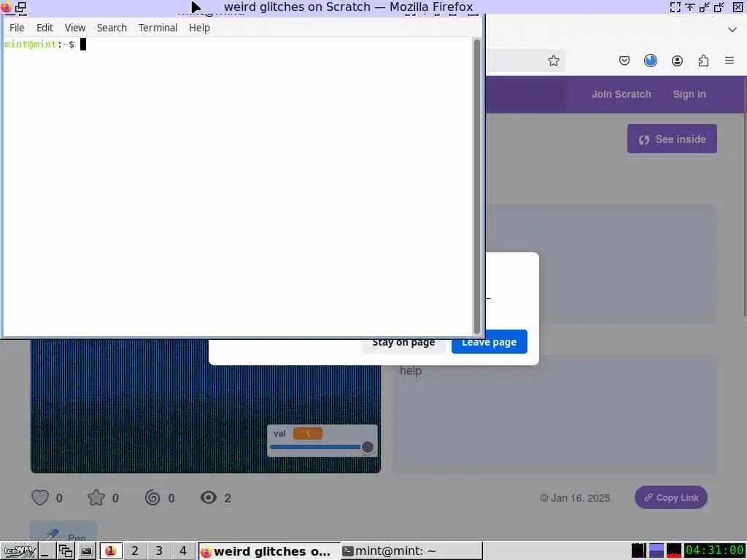Switch to workspace 3
Image resolution: width=747 pixels, height=560 pixels.
[159, 551]
